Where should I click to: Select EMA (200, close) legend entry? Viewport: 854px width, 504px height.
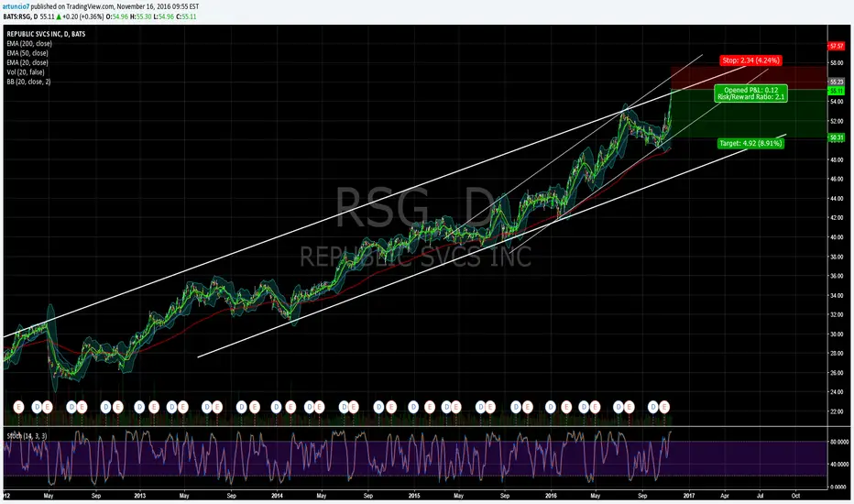coord(29,44)
